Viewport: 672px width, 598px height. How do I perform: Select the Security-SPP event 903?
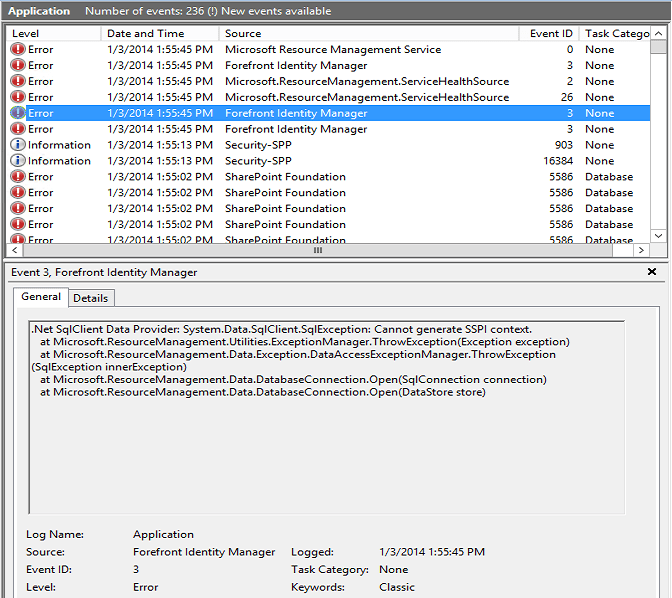329,144
